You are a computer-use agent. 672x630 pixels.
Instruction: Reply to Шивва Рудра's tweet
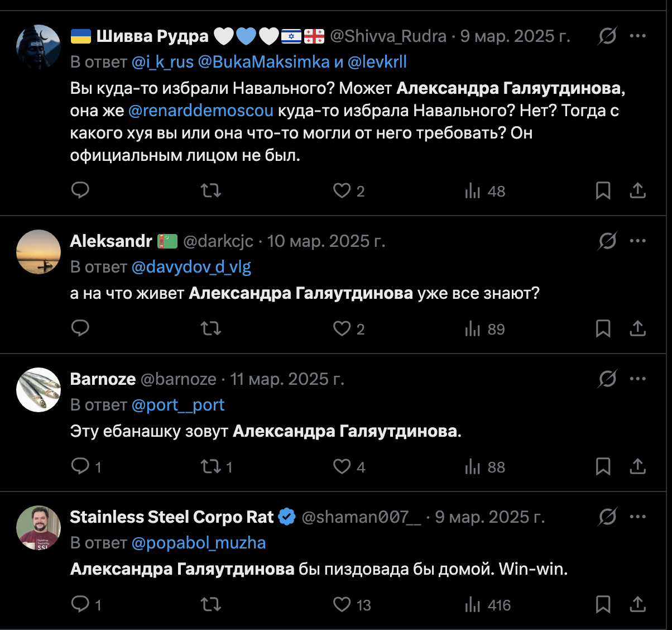click(x=80, y=190)
